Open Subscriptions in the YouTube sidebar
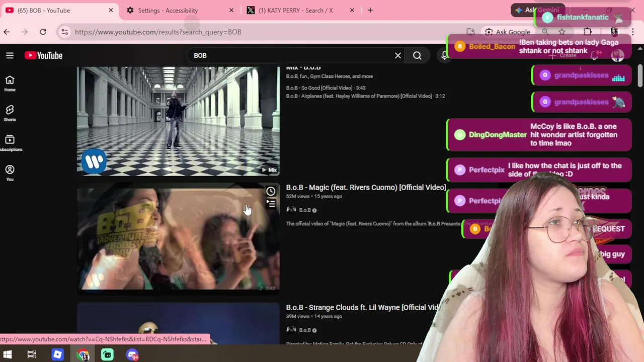The height and width of the screenshot is (362, 644). point(10,143)
